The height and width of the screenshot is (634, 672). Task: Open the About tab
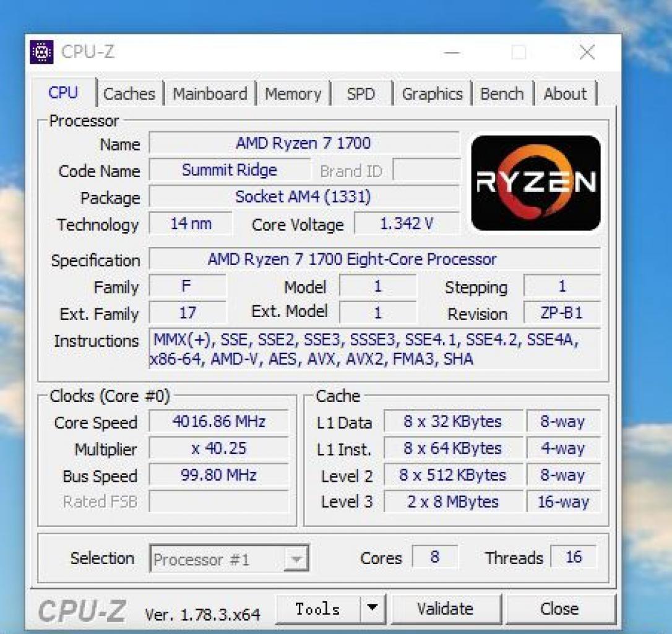tap(566, 93)
